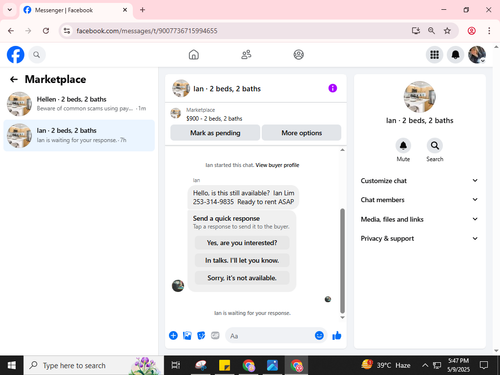The height and width of the screenshot is (375, 500).
Task: Click Ian's listing picture in right panel
Action: 419,97
